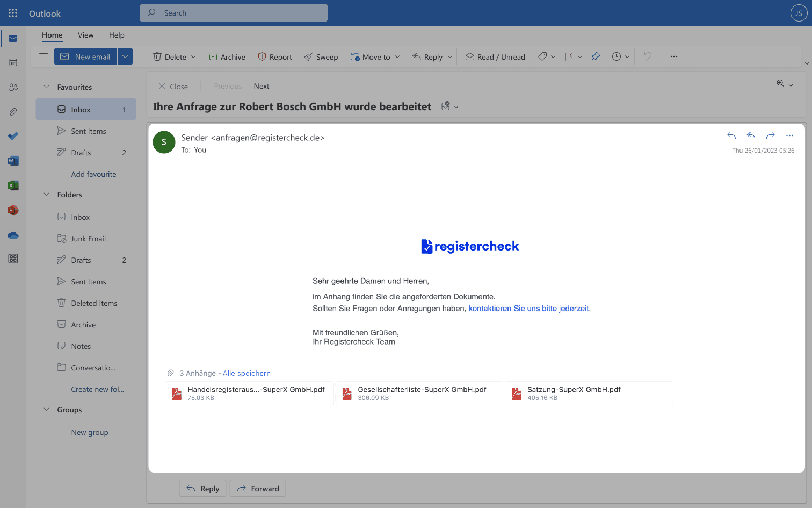Click the zoom magnifier icon
This screenshot has height=508, width=812.
(x=780, y=83)
